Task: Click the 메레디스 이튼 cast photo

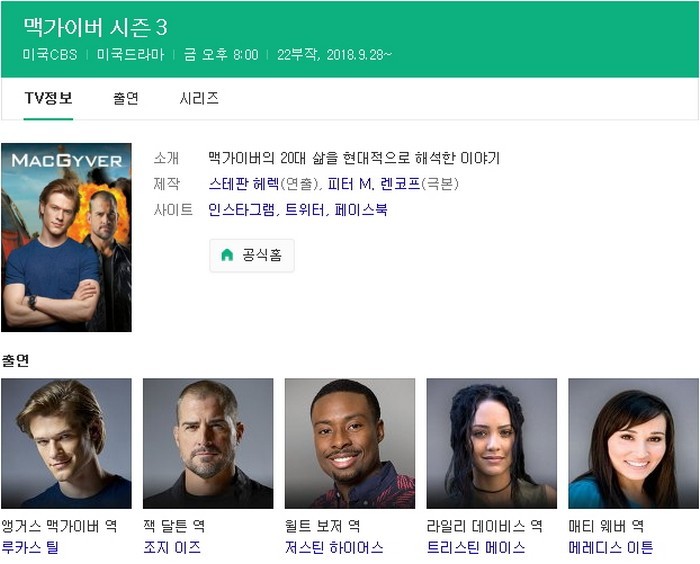Action: [x=633, y=443]
